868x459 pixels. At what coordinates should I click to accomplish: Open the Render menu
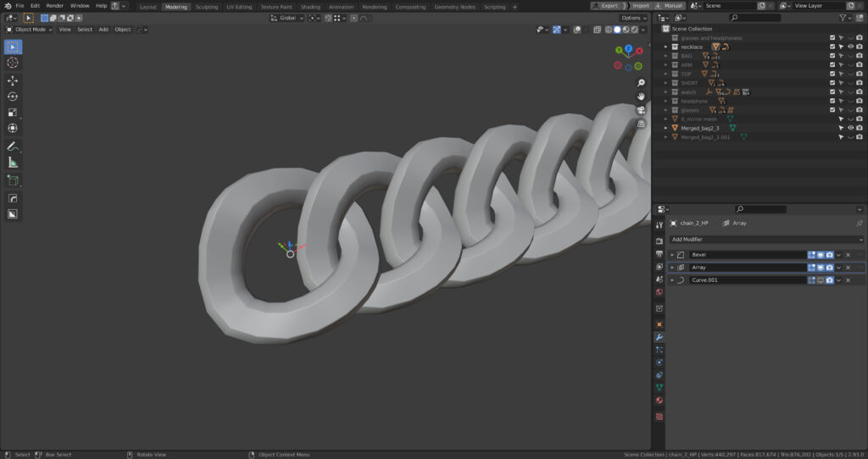coord(54,6)
